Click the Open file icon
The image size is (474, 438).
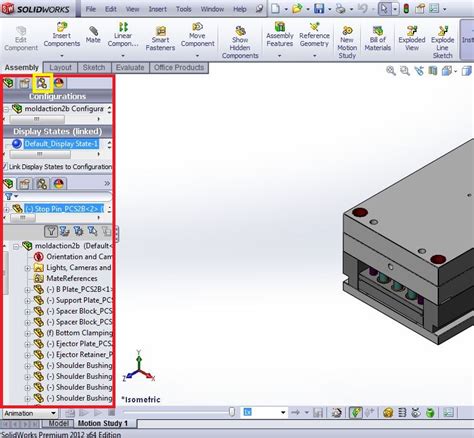click(x=297, y=9)
